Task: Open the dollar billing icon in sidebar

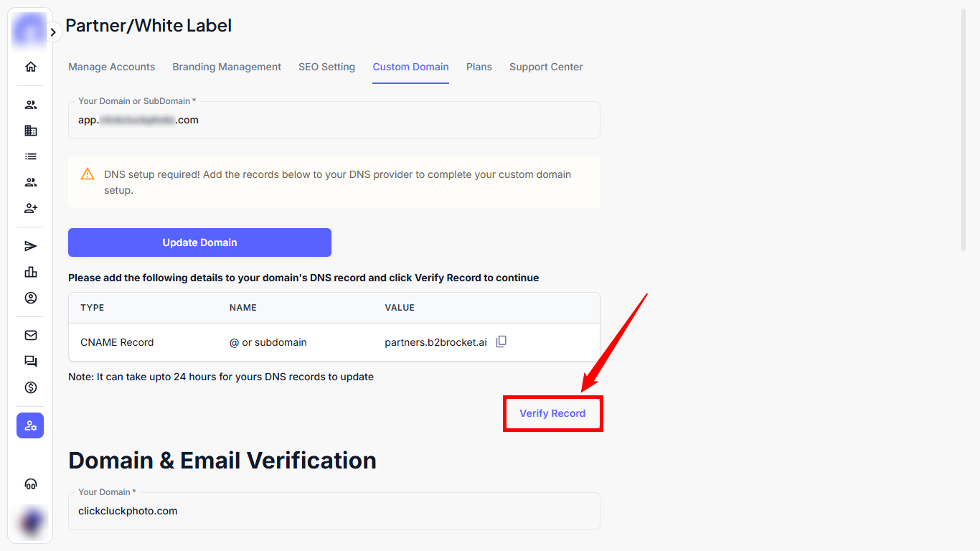Action: (30, 387)
